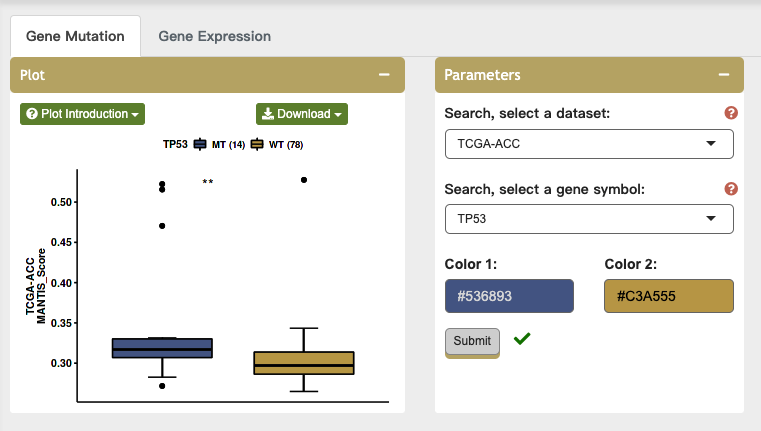Image resolution: width=761 pixels, height=431 pixels.
Task: Click the WT gold box plot
Action: click(304, 362)
